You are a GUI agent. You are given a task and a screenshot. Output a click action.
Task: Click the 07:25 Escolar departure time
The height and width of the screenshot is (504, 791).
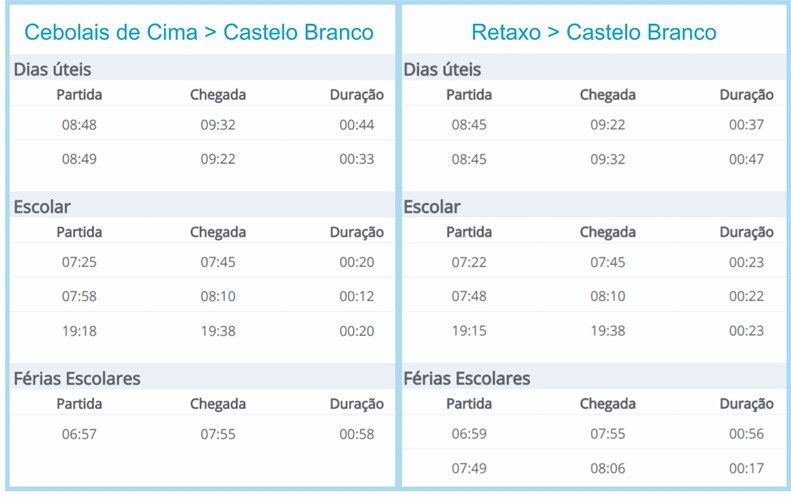tap(79, 262)
